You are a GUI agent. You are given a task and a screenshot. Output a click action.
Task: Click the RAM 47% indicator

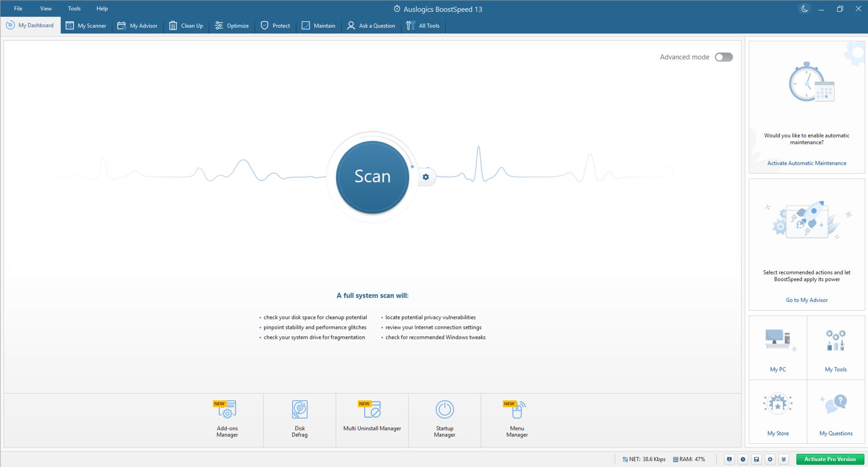[x=689, y=459]
